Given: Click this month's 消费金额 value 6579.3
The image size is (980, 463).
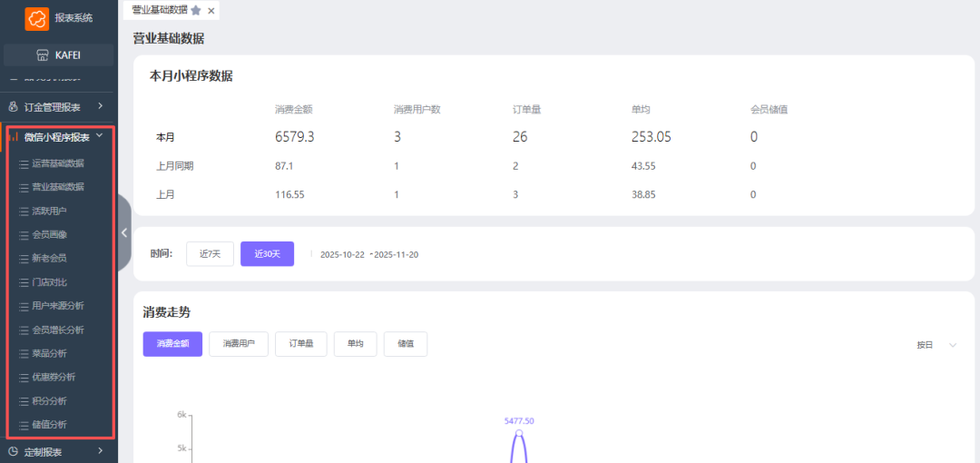Looking at the screenshot, I should coord(294,137).
